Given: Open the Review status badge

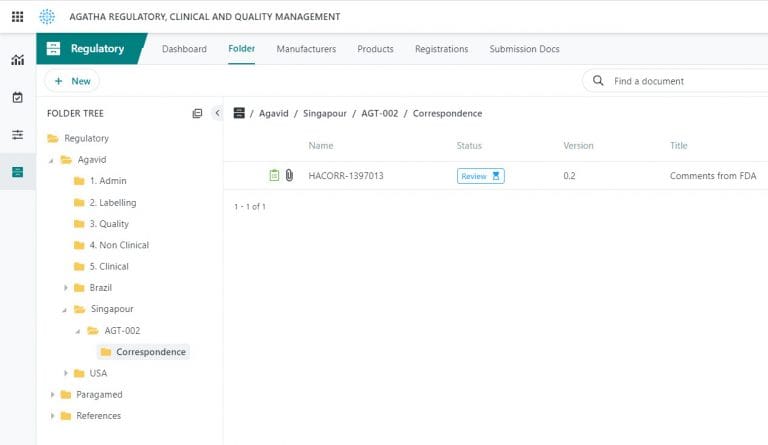Looking at the screenshot, I should click(x=480, y=176).
